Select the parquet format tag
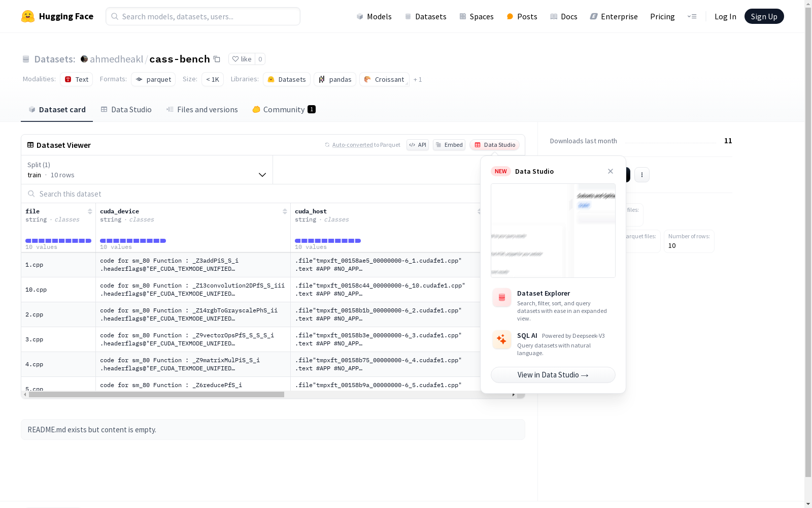 tap(153, 79)
